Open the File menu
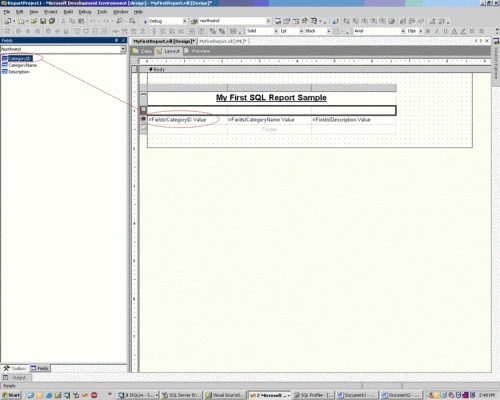Screen dimensions: 500x400 (7, 12)
